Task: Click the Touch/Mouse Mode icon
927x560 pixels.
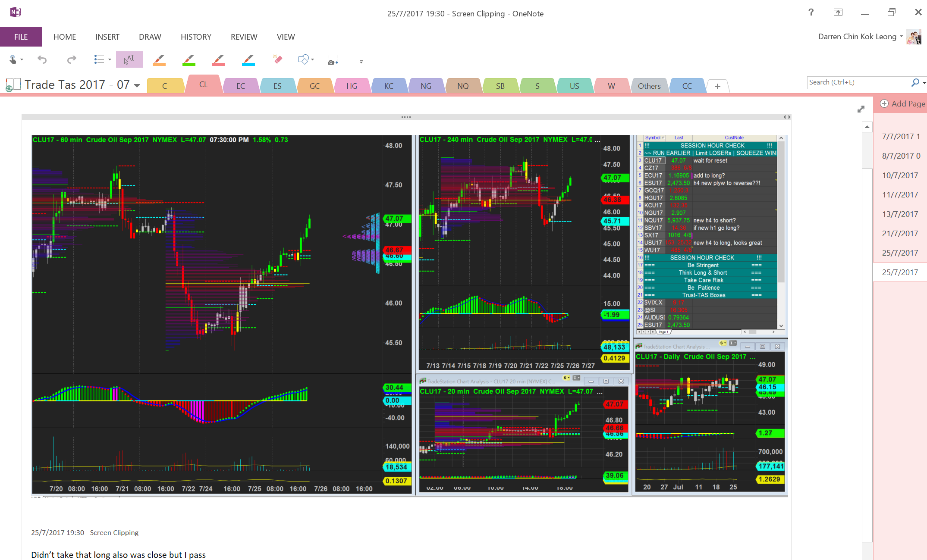Action: click(x=13, y=59)
